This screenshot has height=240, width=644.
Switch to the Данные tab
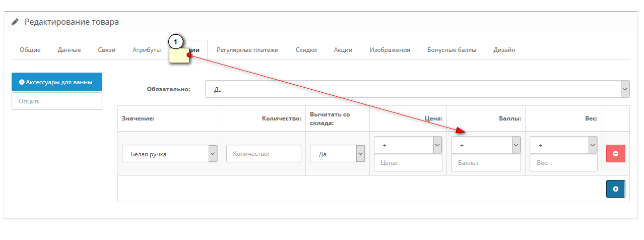pos(70,50)
